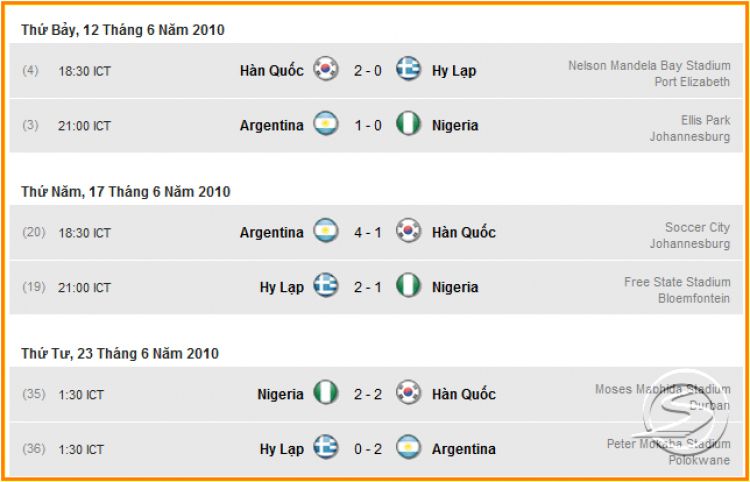The width and height of the screenshot is (750, 482).
Task: Open the 4 - 1 score result
Action: [x=367, y=233]
